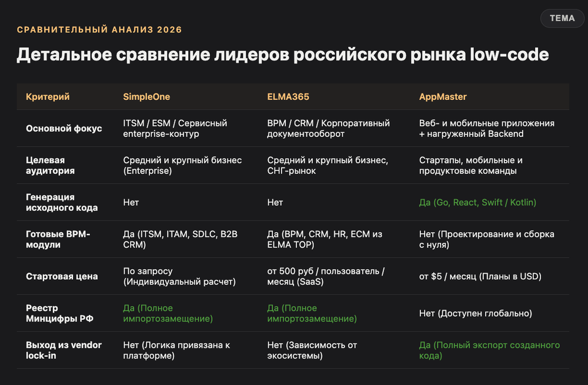Click 'Нет' in ELMA365 code generation row
The height and width of the screenshot is (385, 588).
[x=275, y=202]
